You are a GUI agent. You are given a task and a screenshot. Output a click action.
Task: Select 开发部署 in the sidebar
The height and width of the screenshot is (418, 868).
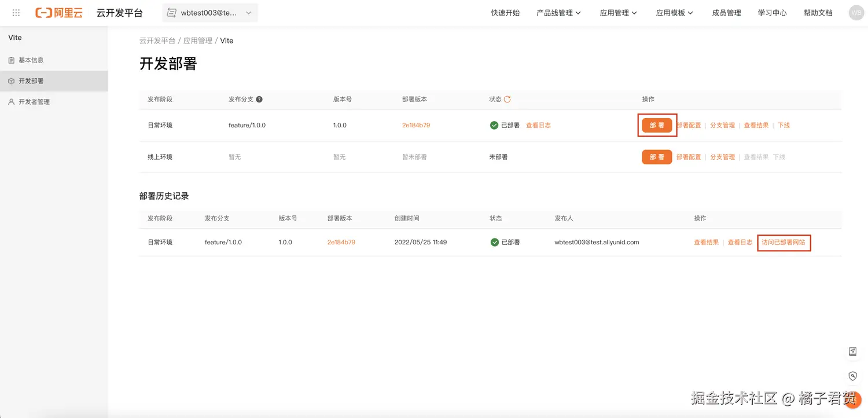pyautogui.click(x=54, y=81)
